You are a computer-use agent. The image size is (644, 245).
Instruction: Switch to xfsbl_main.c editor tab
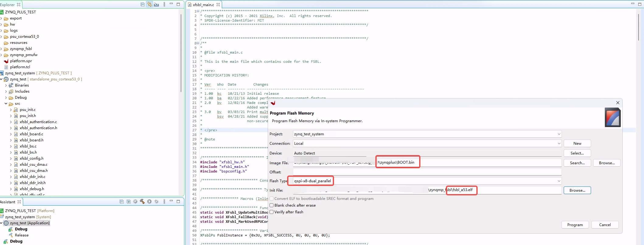[203, 5]
